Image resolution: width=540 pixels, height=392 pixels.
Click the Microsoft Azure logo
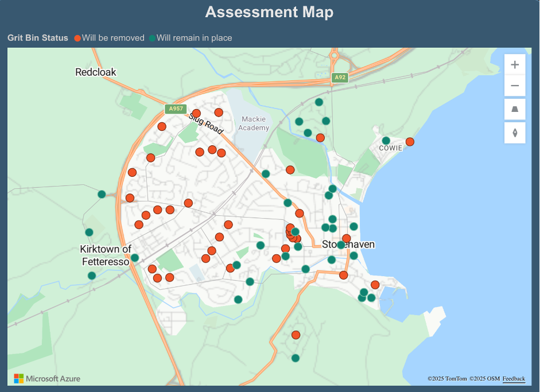(x=47, y=378)
